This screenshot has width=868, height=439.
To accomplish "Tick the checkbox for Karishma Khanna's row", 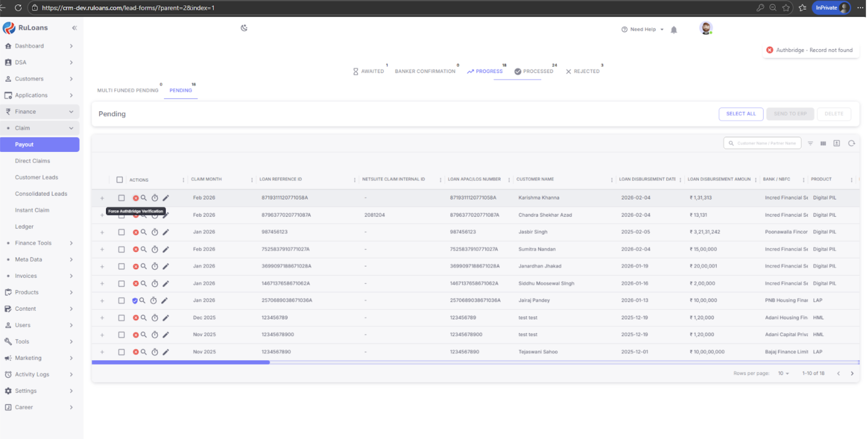I will [x=121, y=198].
